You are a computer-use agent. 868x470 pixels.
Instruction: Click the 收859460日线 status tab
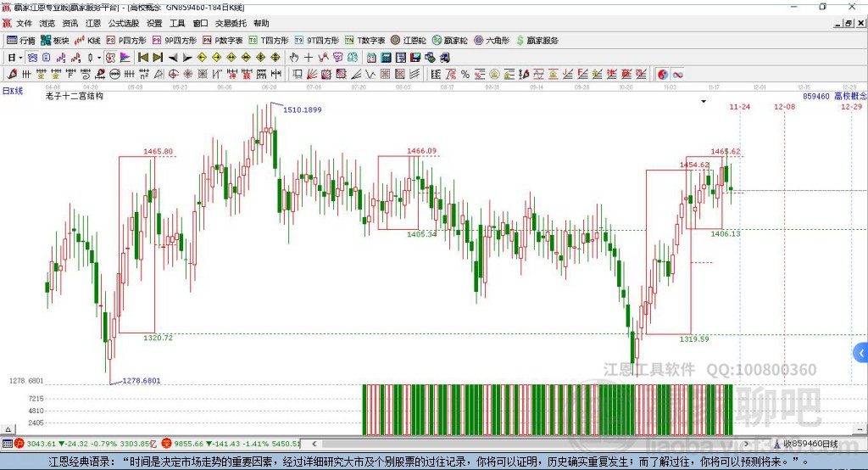[806, 444]
